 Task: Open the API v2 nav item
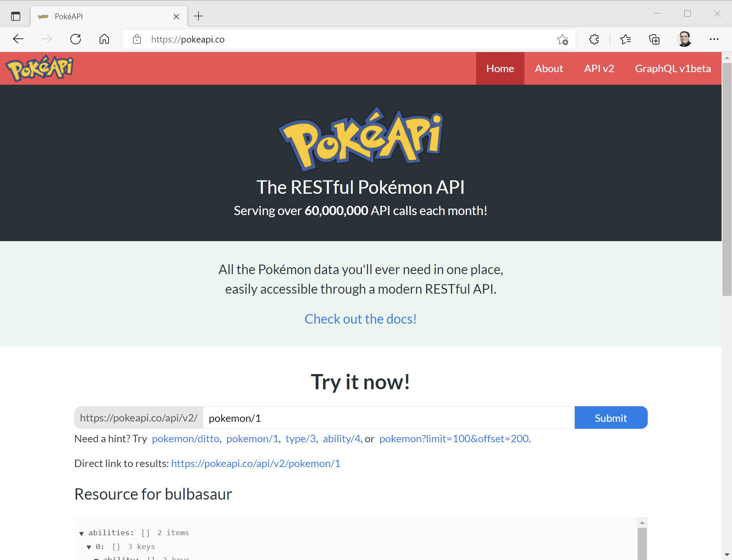599,69
